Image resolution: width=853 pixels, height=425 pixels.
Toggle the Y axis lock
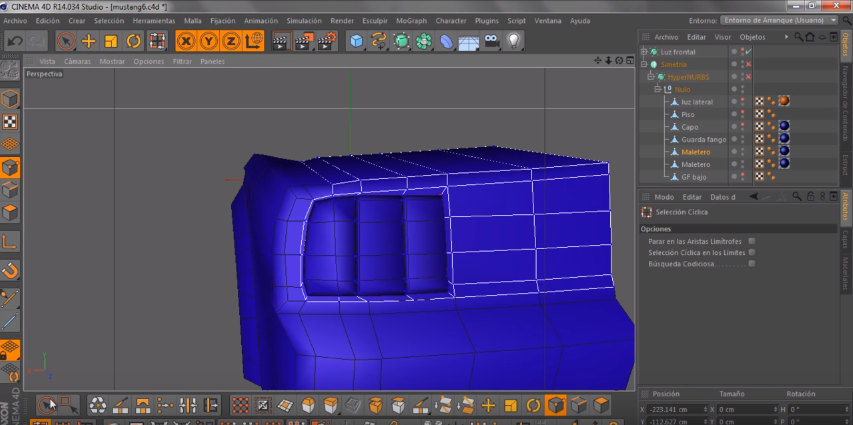tap(209, 41)
